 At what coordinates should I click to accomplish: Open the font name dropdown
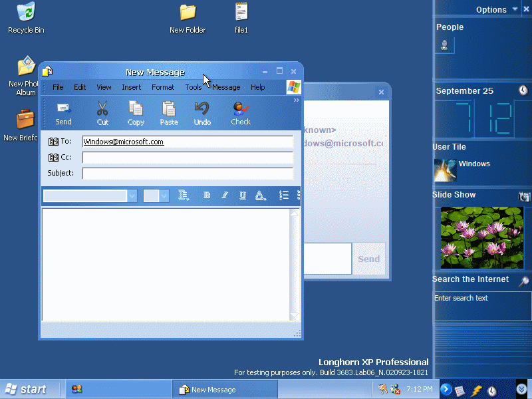pyautogui.click(x=132, y=196)
